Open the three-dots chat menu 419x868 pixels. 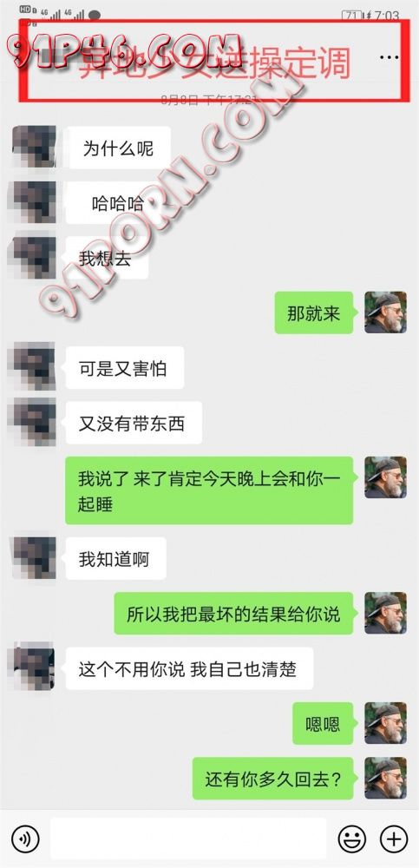(390, 57)
